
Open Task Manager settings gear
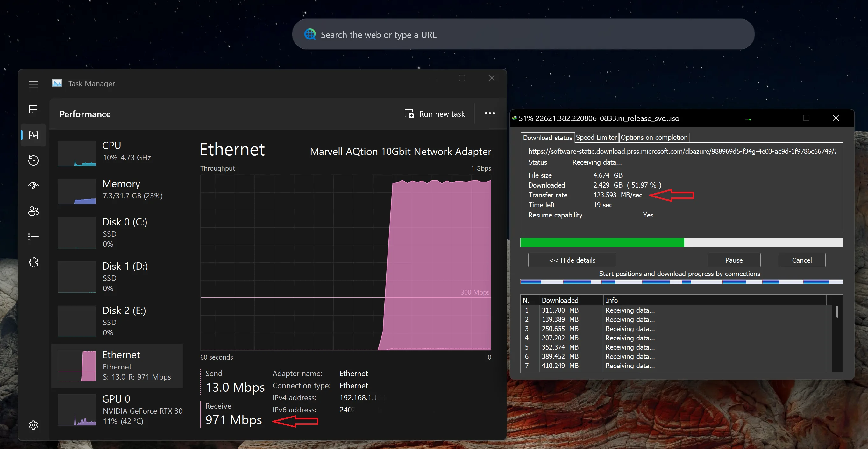33,425
